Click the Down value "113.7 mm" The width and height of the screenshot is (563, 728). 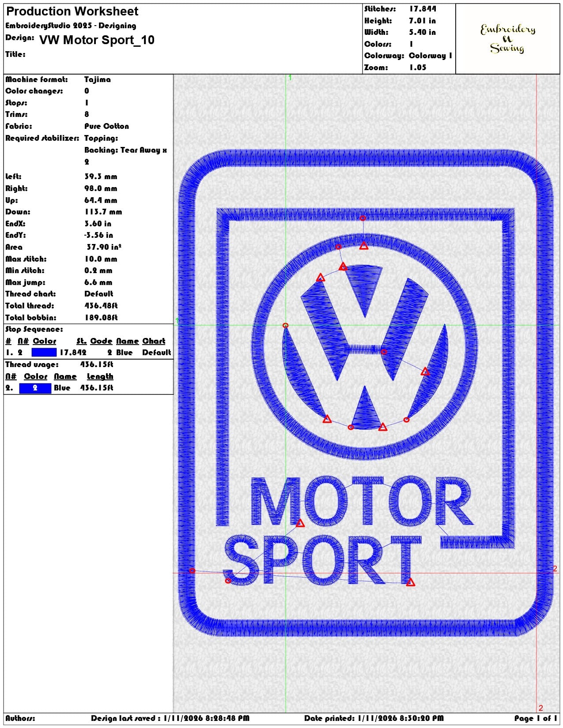click(x=103, y=212)
